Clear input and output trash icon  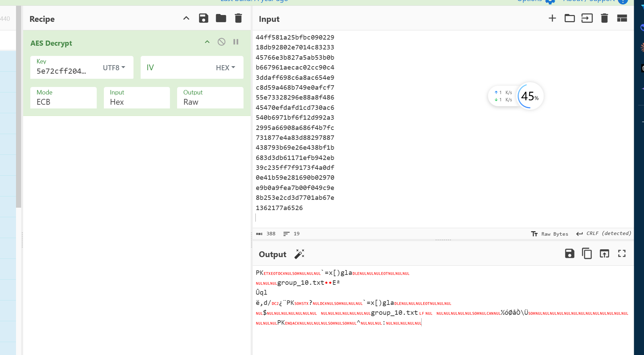pos(604,18)
